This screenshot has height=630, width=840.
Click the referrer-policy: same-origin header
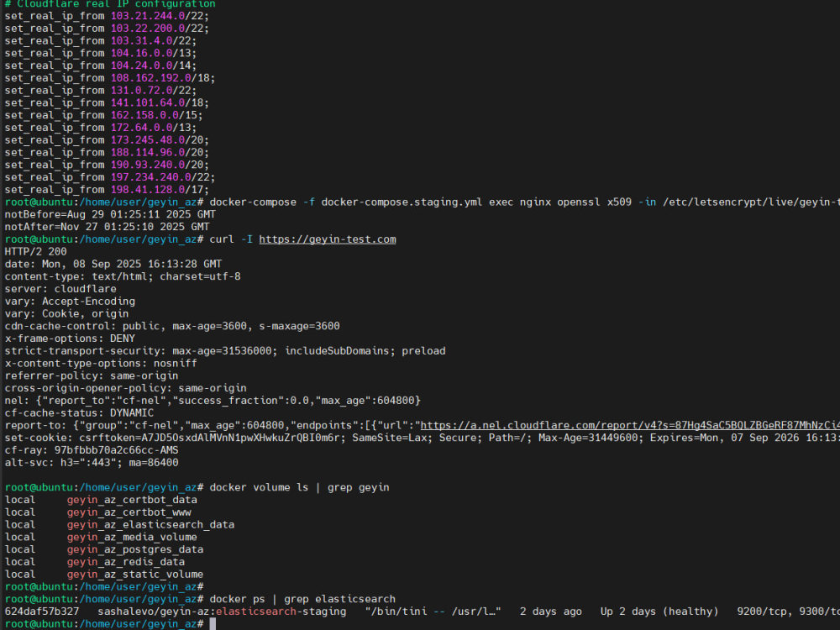tap(92, 375)
